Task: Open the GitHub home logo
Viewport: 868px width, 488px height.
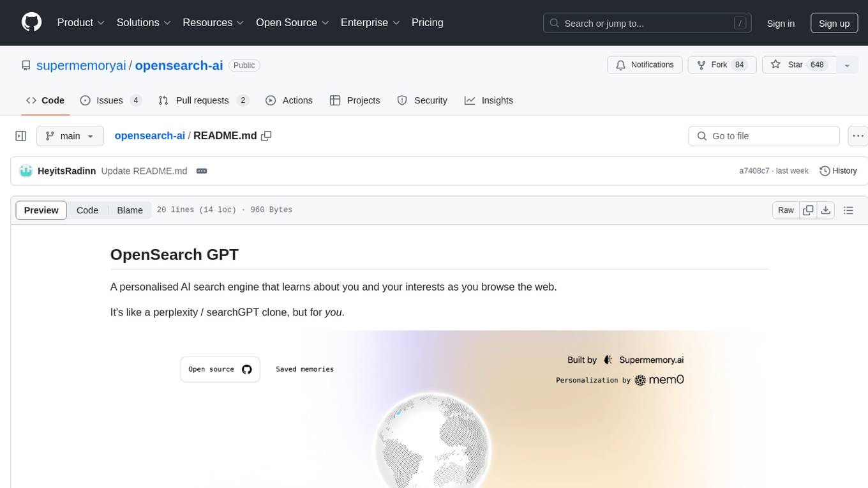Action: [x=31, y=22]
